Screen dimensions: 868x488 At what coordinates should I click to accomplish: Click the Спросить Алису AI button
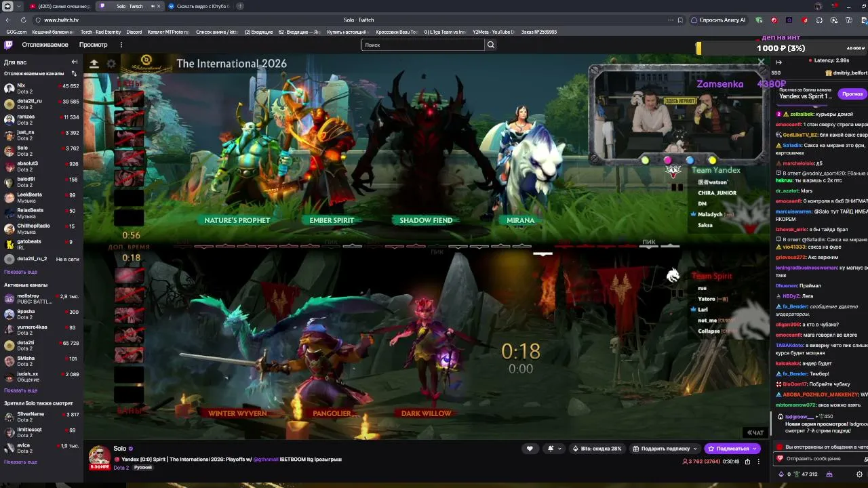pyautogui.click(x=718, y=20)
